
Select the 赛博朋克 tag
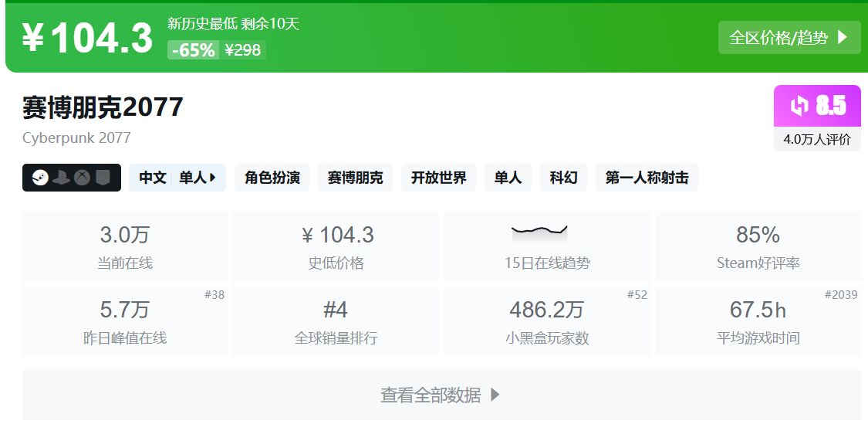click(x=355, y=178)
